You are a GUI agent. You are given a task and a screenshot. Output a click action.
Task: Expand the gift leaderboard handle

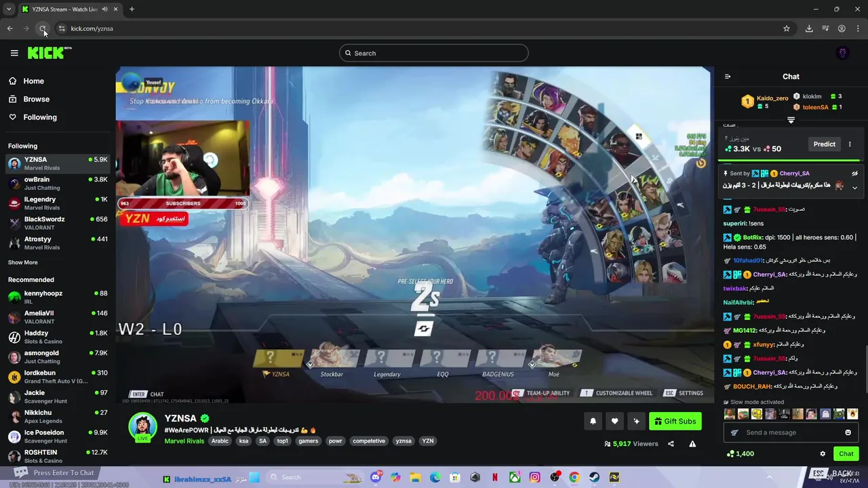click(x=791, y=120)
